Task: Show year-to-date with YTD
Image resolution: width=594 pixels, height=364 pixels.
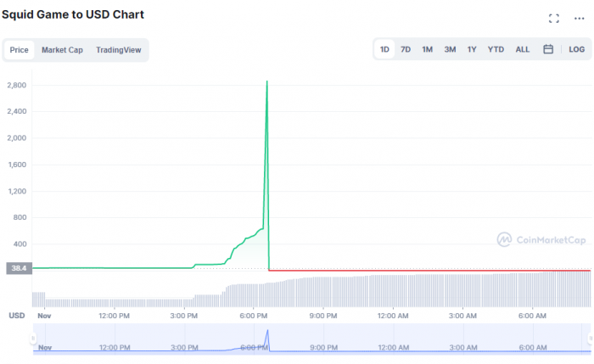Action: pos(496,49)
